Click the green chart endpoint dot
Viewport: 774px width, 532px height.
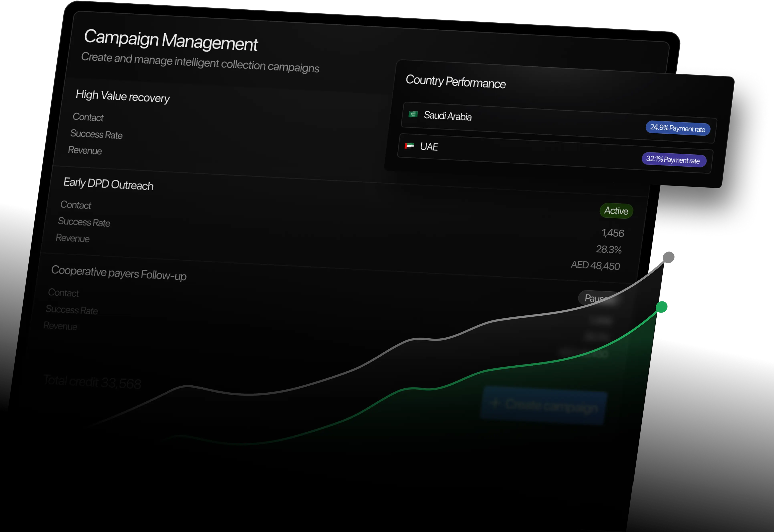tap(662, 307)
